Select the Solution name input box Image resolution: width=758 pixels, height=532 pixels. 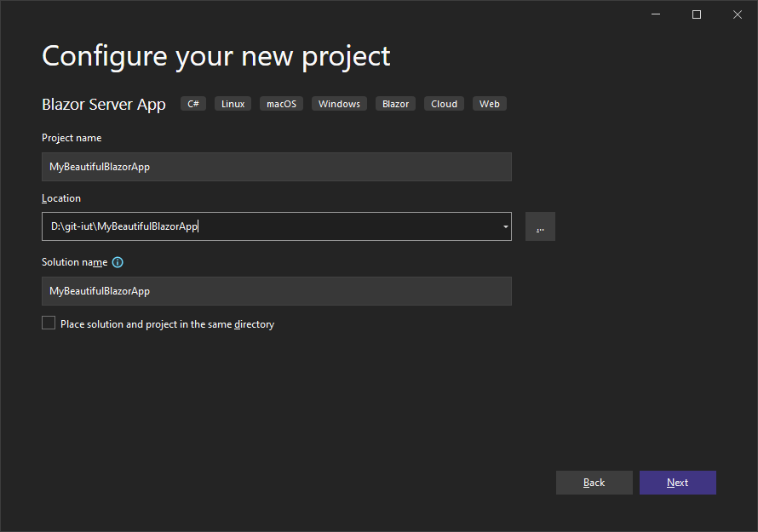pos(277,291)
